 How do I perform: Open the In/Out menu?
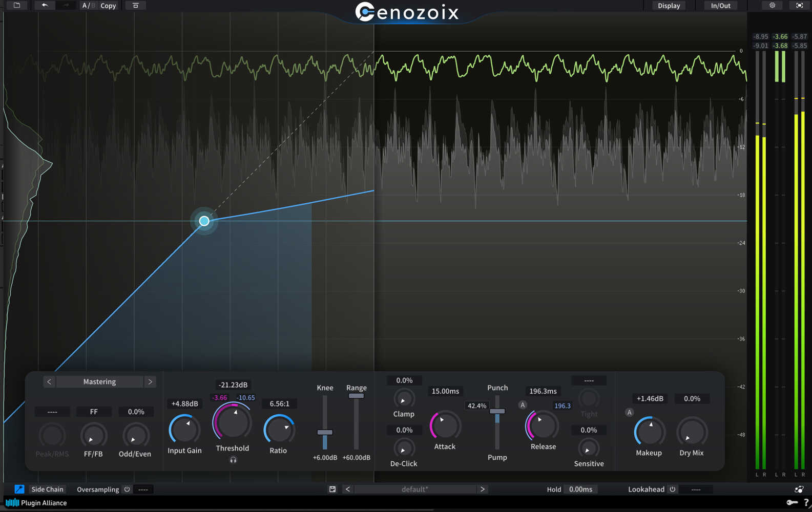coord(720,6)
